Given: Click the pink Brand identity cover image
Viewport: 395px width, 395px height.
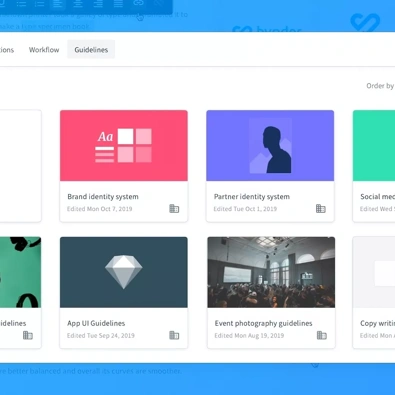Looking at the screenshot, I should pyautogui.click(x=124, y=146).
